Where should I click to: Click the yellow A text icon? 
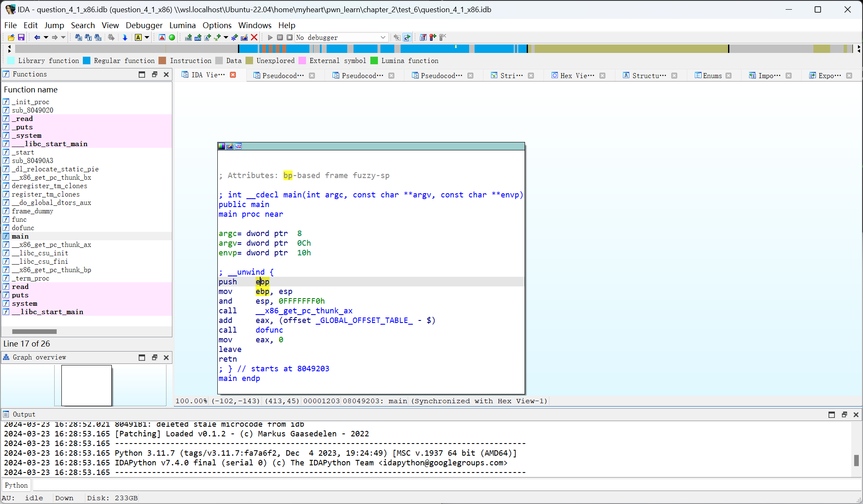point(138,37)
